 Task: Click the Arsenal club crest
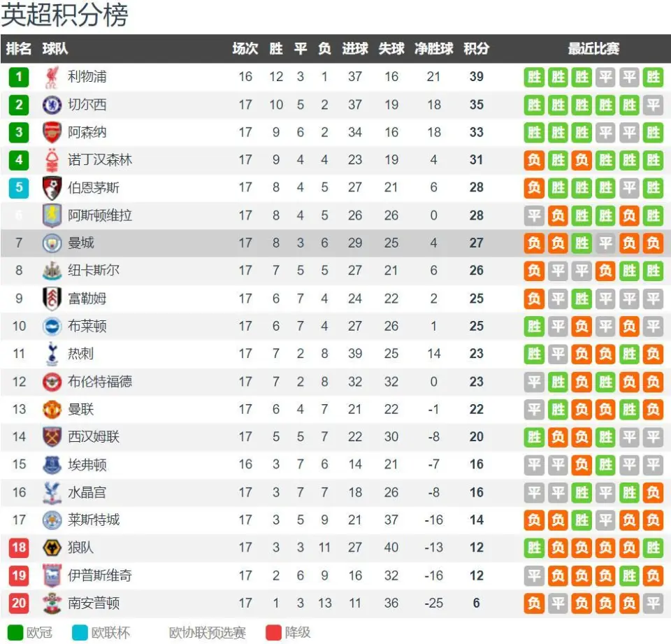point(52,132)
